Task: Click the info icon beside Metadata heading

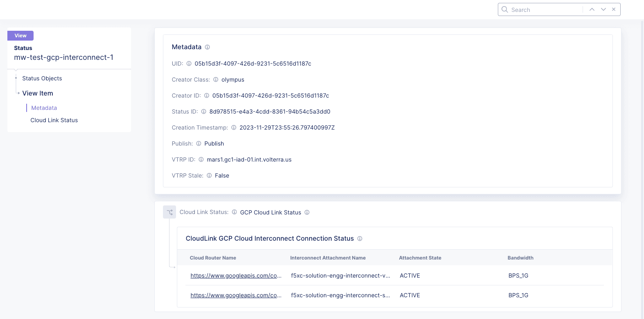Action: [x=208, y=47]
